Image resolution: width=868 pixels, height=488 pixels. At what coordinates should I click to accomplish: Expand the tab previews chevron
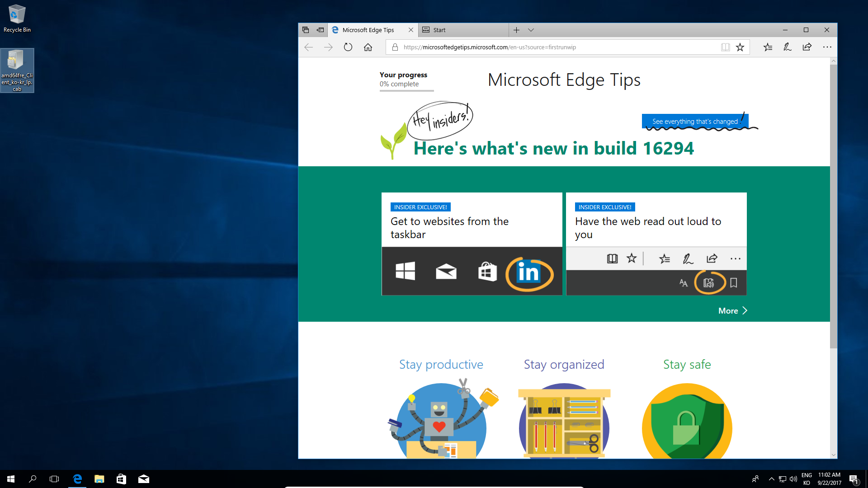click(x=531, y=30)
